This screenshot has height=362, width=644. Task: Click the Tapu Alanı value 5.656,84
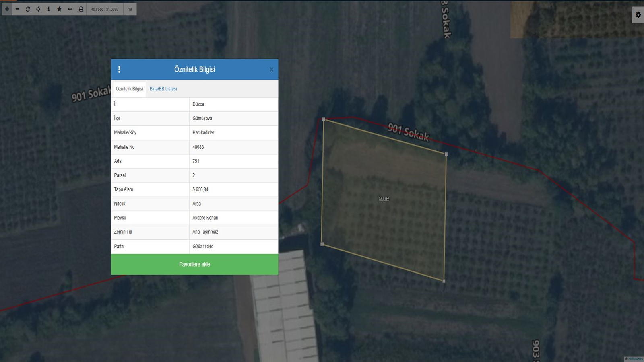point(200,189)
